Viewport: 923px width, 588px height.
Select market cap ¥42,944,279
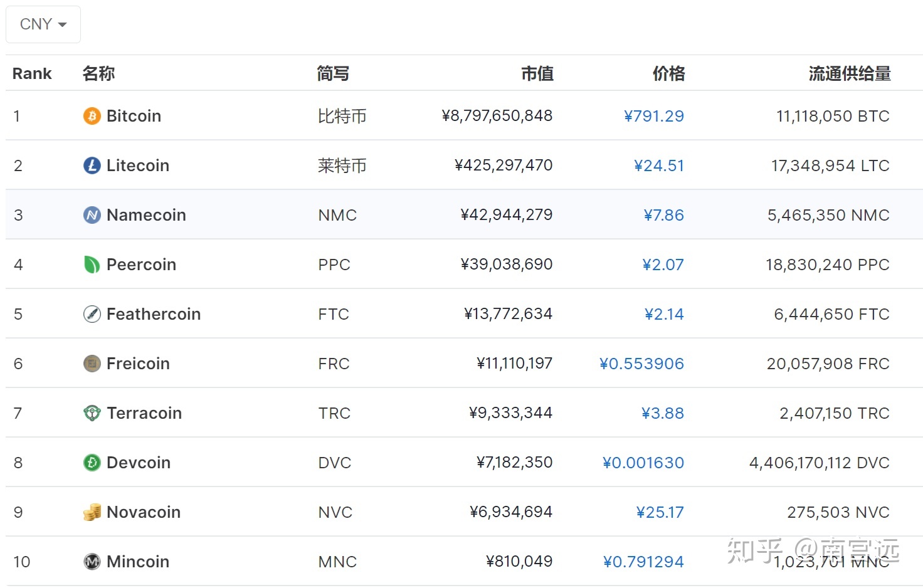click(x=507, y=215)
